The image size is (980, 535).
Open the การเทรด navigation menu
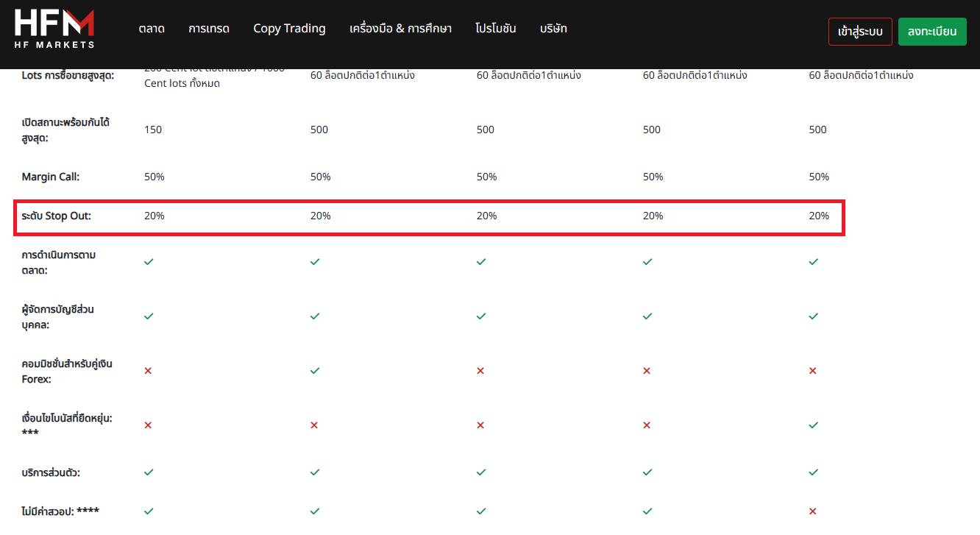(209, 29)
